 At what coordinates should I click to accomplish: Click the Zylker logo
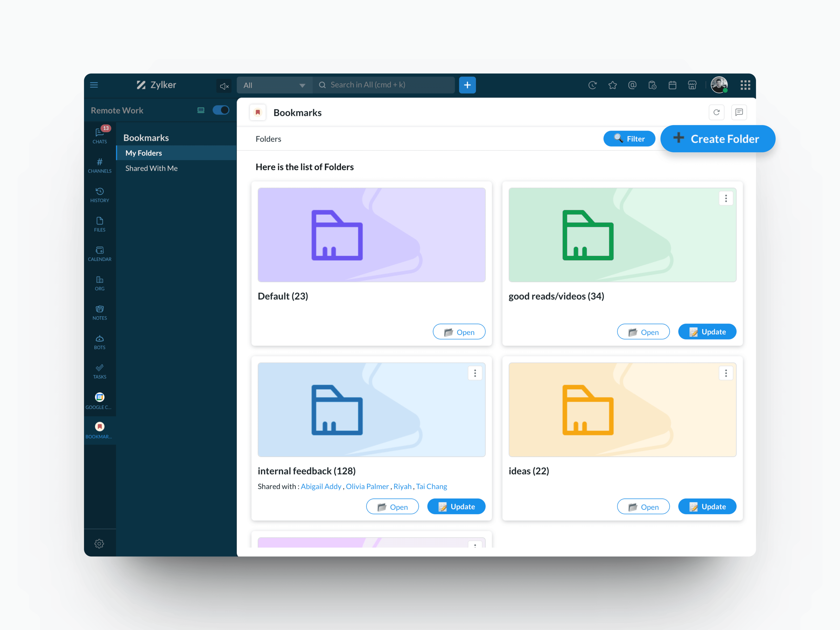coord(156,85)
